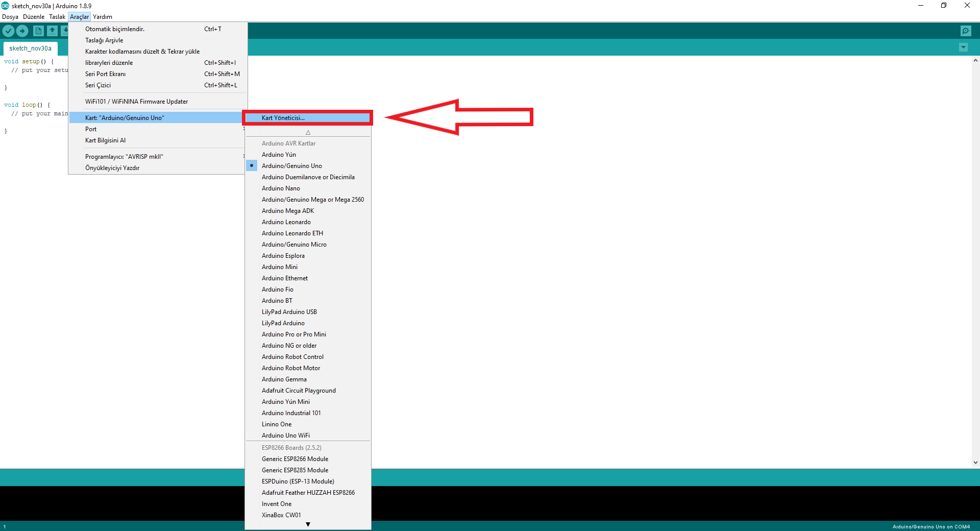The height and width of the screenshot is (531, 980).
Task: Click the Arduino application logo icon
Action: click(x=5, y=6)
